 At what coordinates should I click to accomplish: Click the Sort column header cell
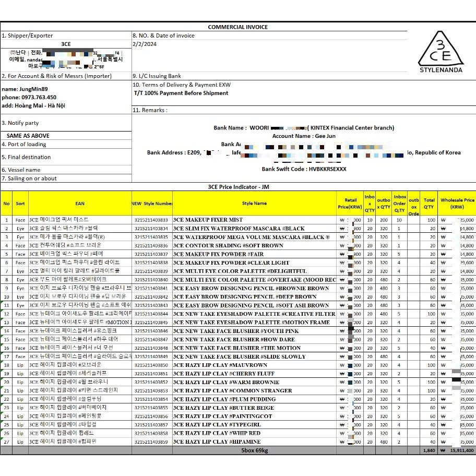[x=20, y=204]
